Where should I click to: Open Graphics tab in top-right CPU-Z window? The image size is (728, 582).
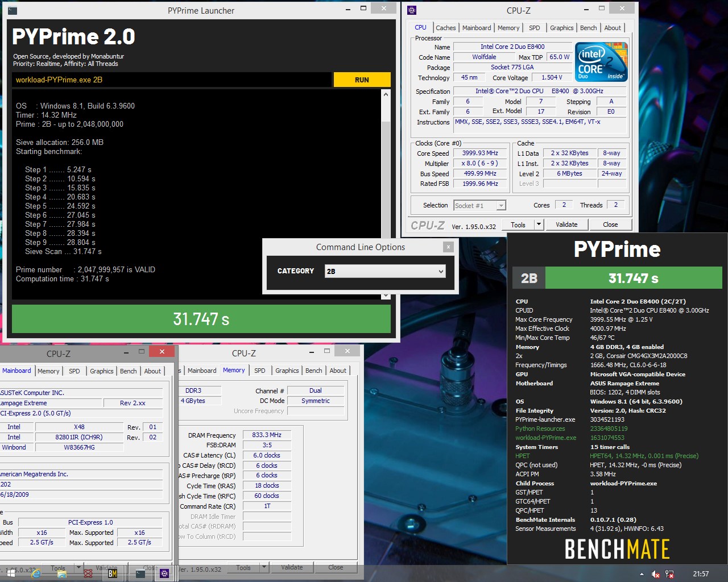(562, 28)
